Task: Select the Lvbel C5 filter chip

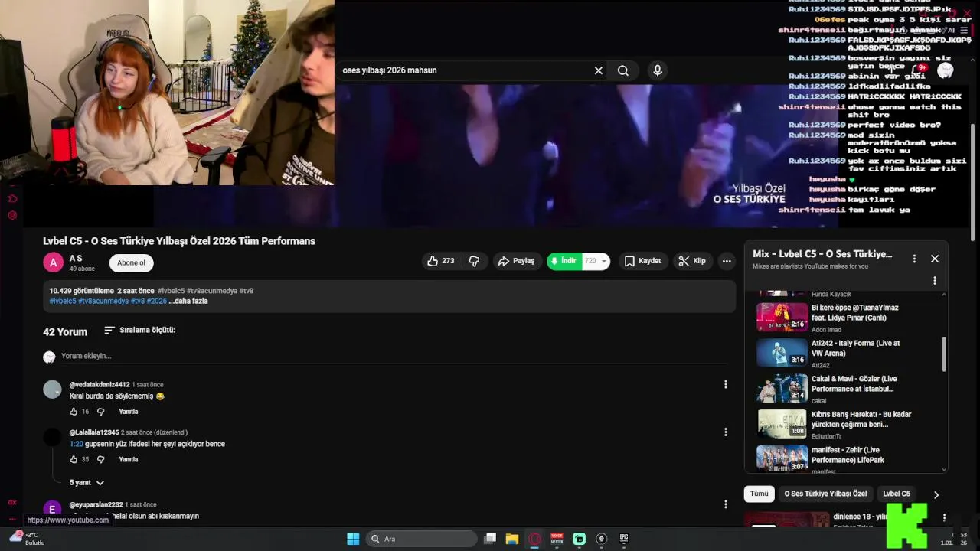Action: pos(897,494)
